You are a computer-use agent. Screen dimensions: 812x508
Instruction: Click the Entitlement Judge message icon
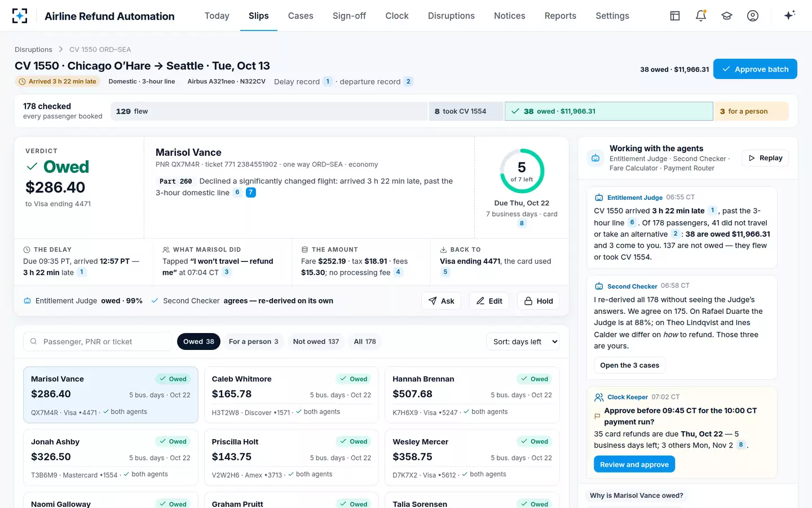pyautogui.click(x=599, y=198)
